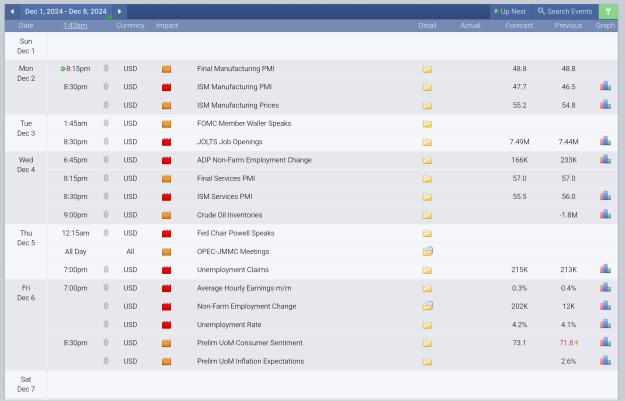
Task: Show graph for Crude Oil Inventories
Action: 605,214
